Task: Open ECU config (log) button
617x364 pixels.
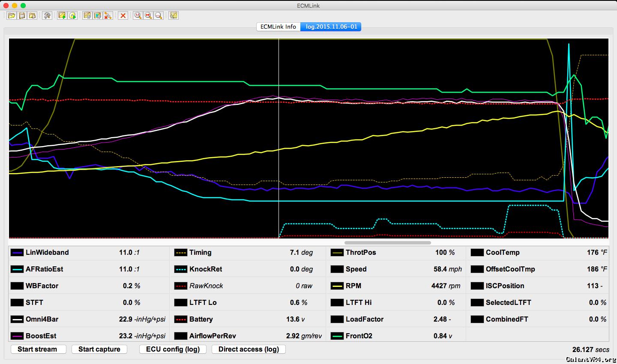Action: coord(173,349)
